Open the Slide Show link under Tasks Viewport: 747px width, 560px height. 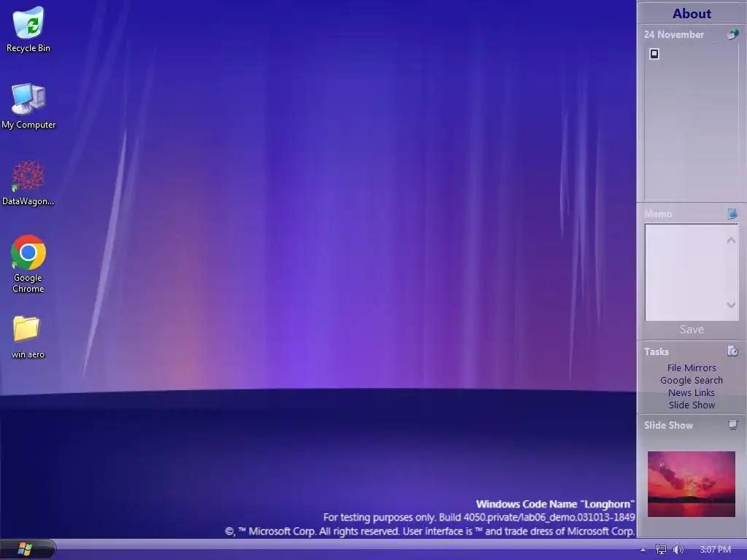click(692, 405)
